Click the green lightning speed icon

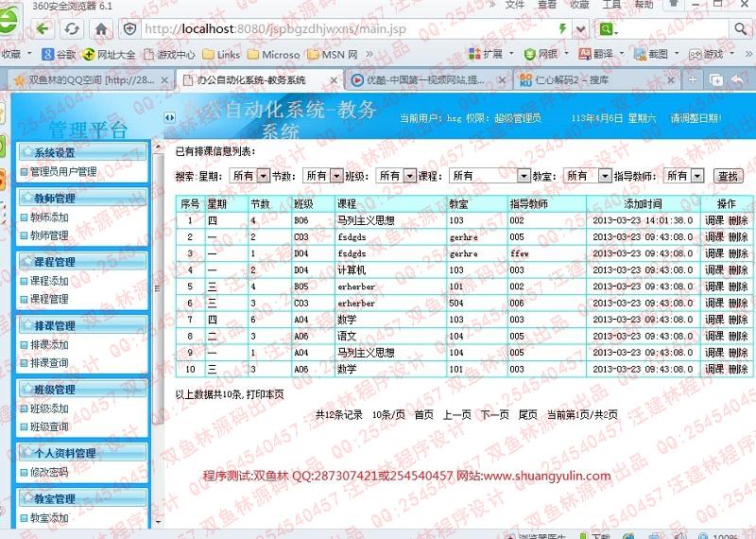click(x=562, y=29)
